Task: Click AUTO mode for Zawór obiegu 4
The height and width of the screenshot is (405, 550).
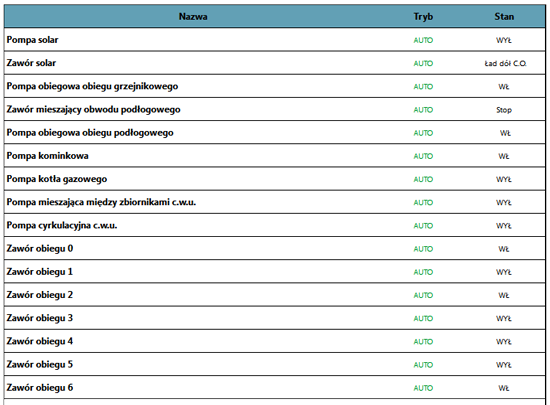Action: pos(423,342)
